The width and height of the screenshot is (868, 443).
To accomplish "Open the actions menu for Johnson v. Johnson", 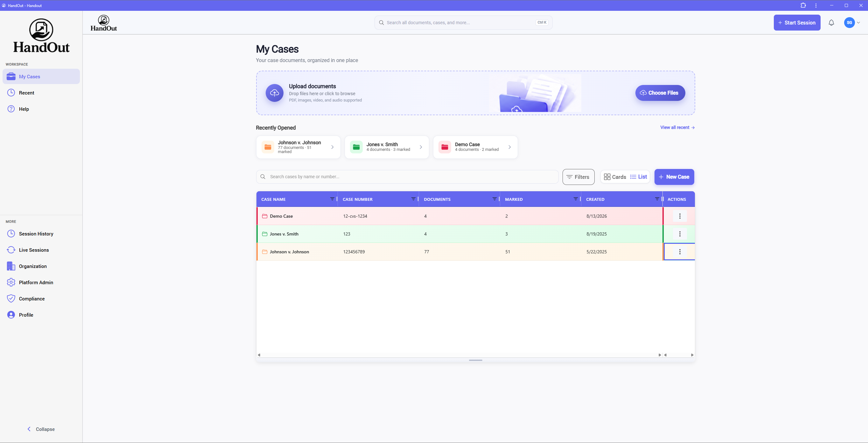I will tap(680, 252).
